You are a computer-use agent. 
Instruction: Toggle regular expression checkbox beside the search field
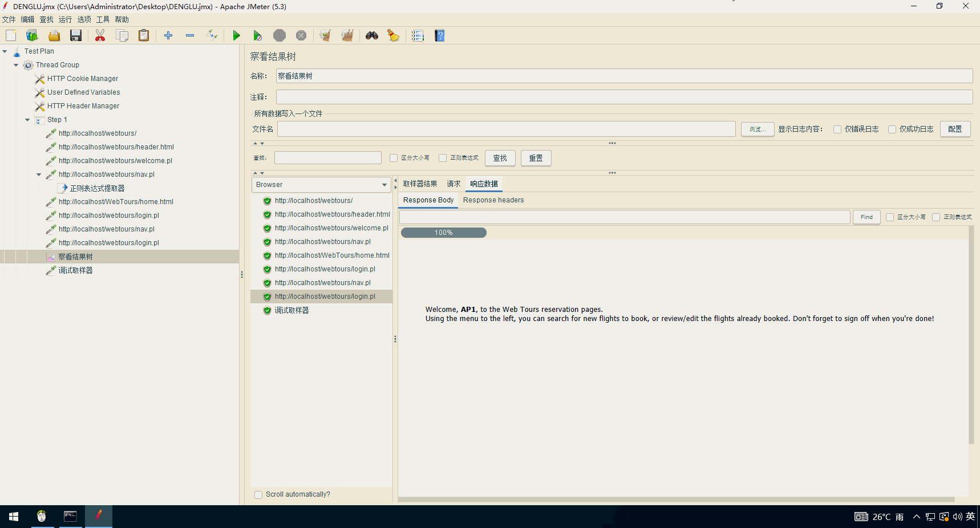tap(443, 158)
